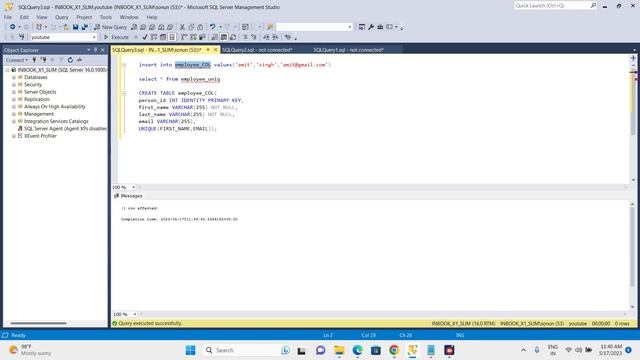Switch to the SQLQuery2.sql tab

257,50
